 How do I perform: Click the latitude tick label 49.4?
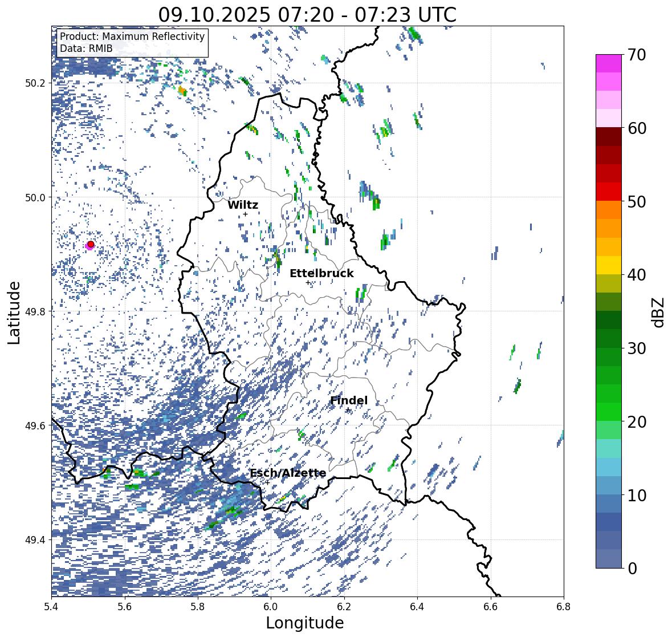click(x=35, y=539)
